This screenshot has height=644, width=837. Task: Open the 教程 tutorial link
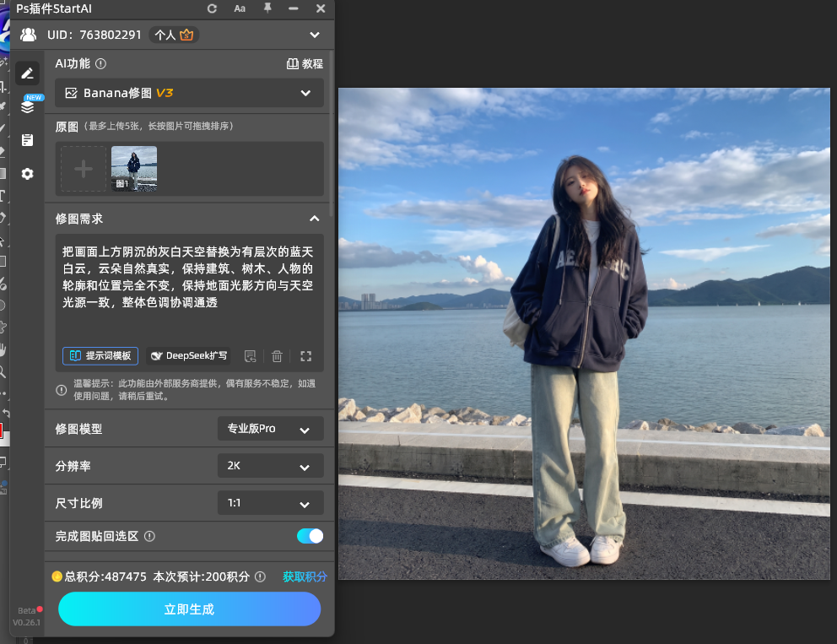pos(305,63)
